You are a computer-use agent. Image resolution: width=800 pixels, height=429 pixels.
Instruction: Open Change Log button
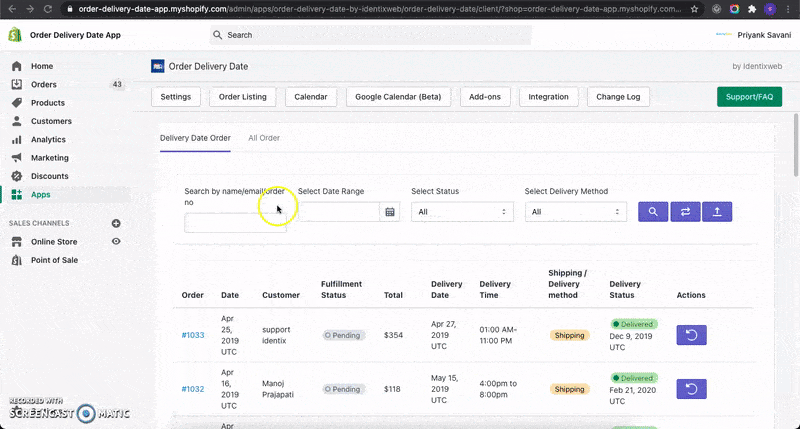(618, 97)
